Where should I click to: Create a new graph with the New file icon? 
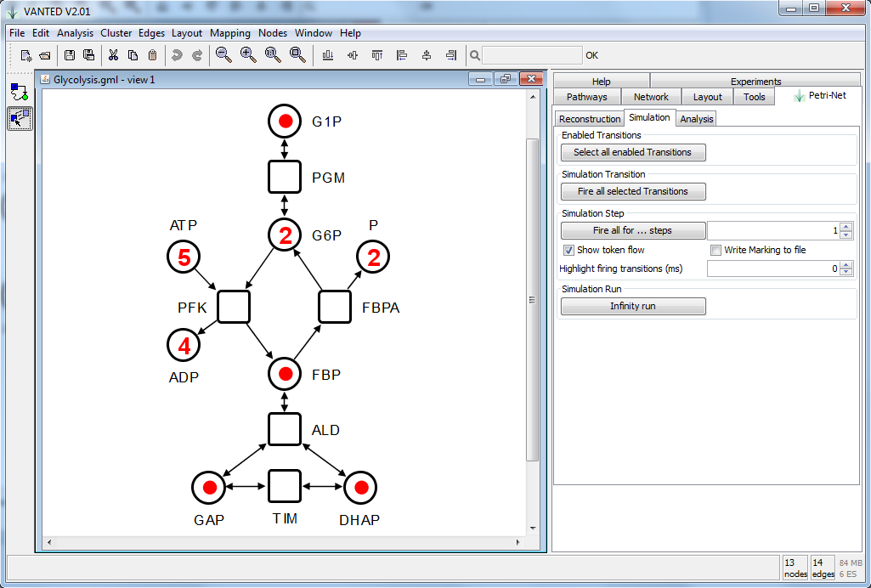pyautogui.click(x=26, y=55)
